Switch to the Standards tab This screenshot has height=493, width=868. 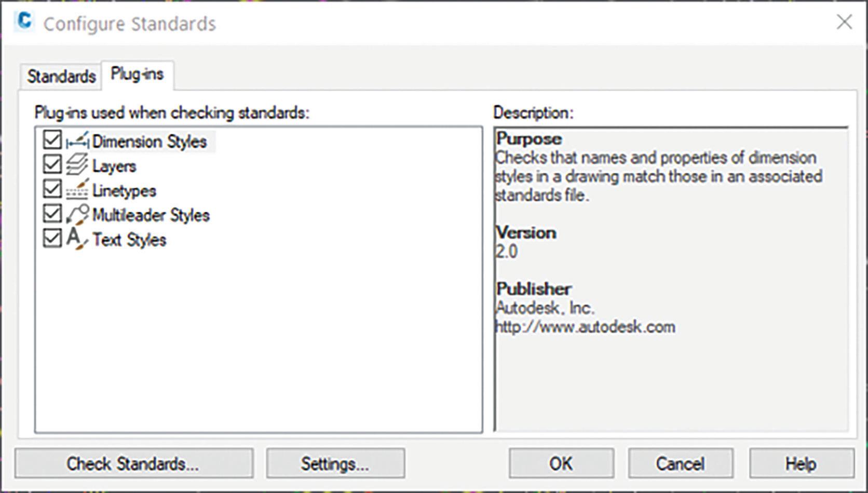tap(61, 77)
